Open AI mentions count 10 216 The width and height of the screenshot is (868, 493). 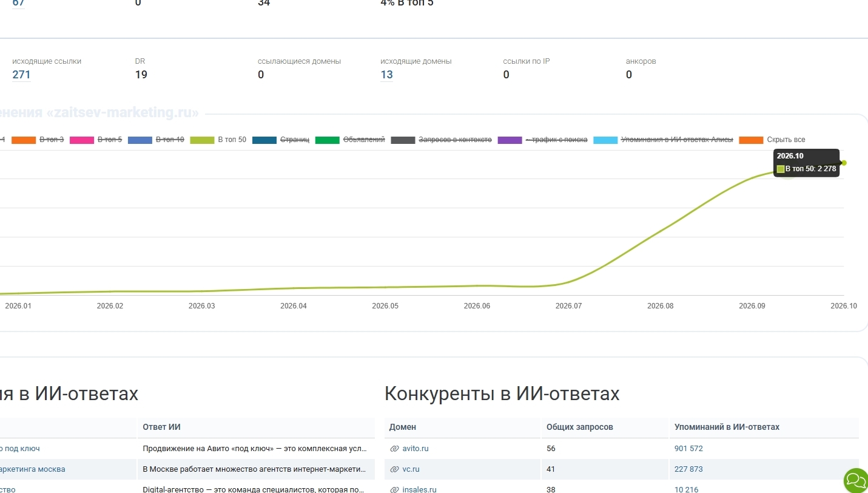686,489
